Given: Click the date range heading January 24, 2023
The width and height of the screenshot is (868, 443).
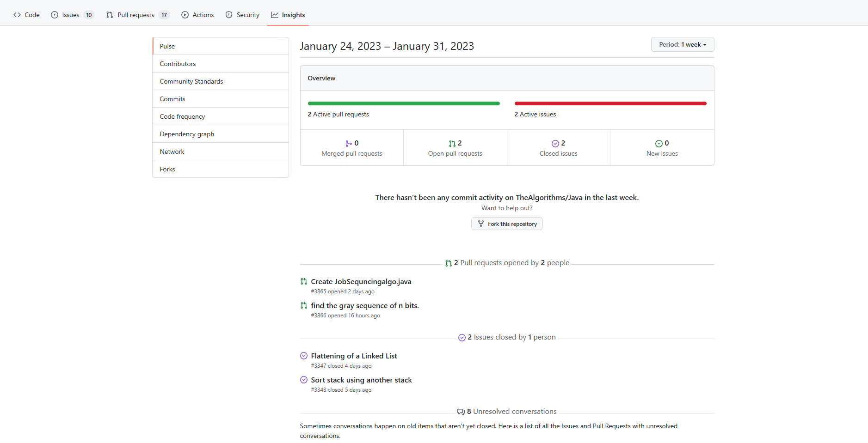Looking at the screenshot, I should [x=387, y=46].
